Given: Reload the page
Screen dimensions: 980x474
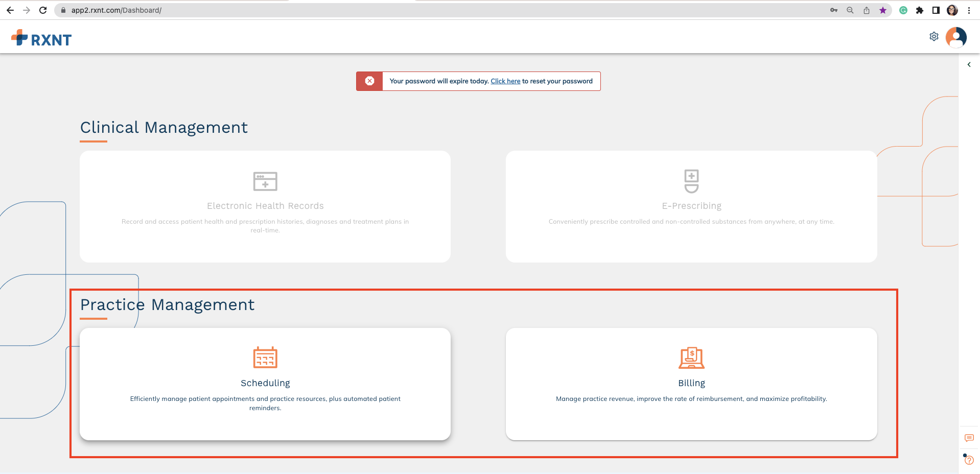Looking at the screenshot, I should [43, 10].
